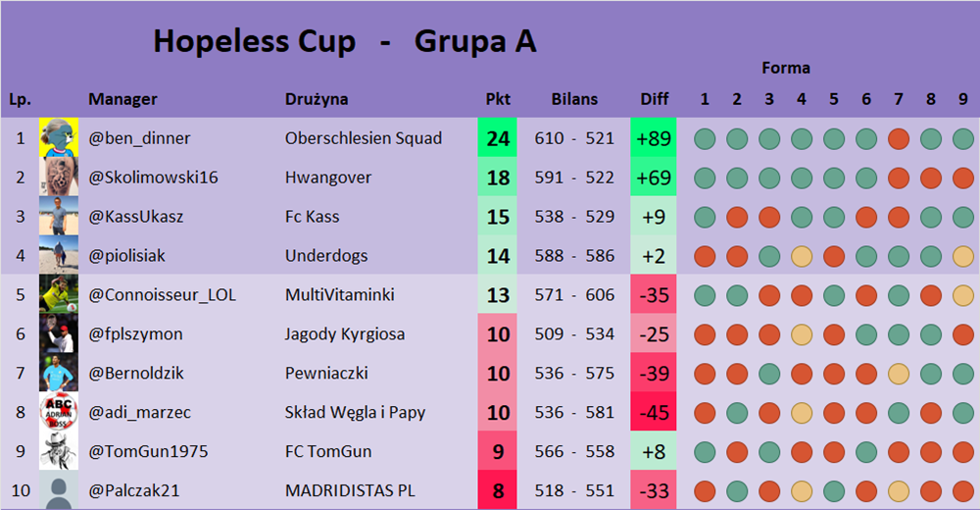Click the avatar of @ben_dinner

point(59,138)
